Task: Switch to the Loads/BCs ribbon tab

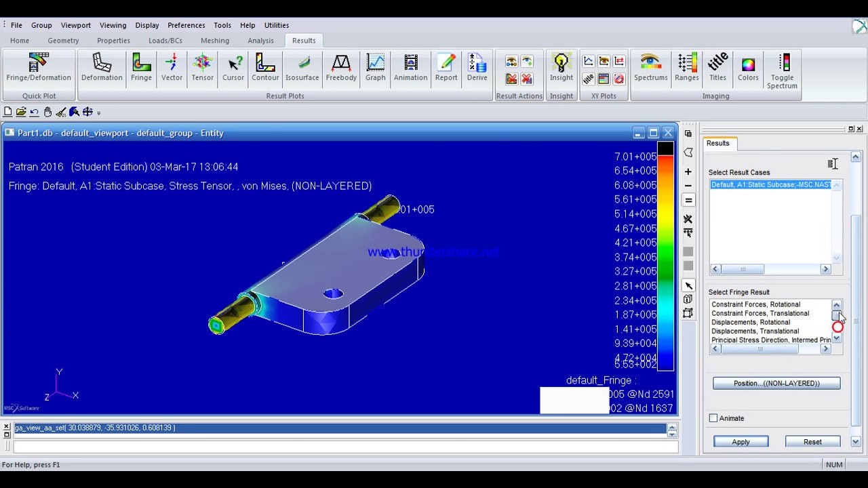Action: pos(165,41)
